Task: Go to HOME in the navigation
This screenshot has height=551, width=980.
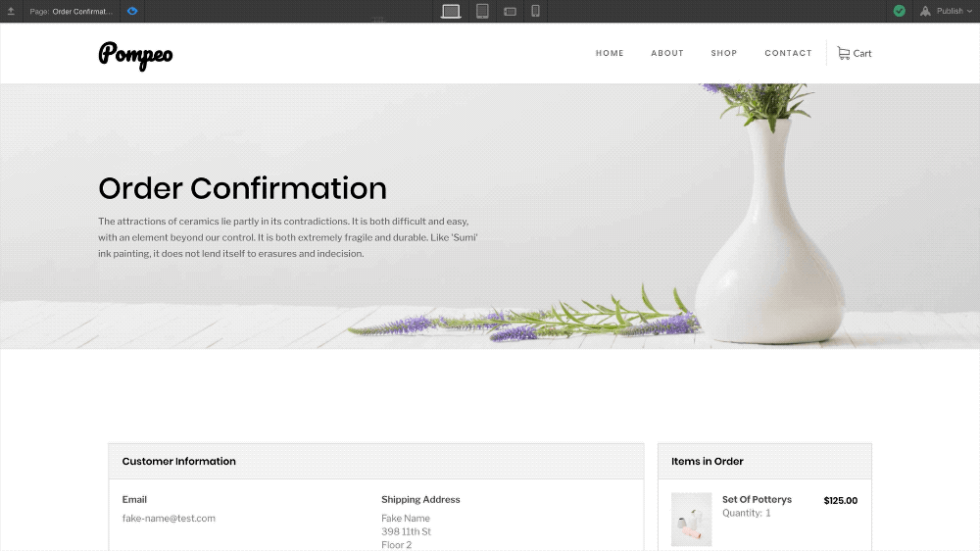Action: pyautogui.click(x=610, y=53)
